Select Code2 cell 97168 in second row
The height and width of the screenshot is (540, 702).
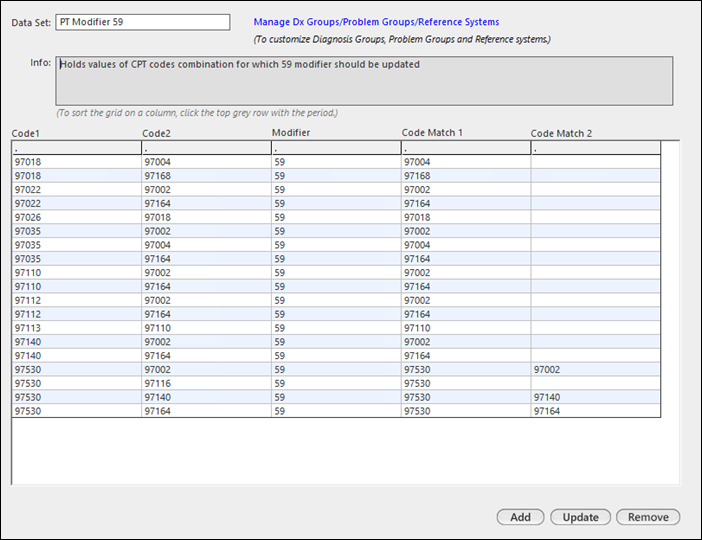click(x=206, y=176)
